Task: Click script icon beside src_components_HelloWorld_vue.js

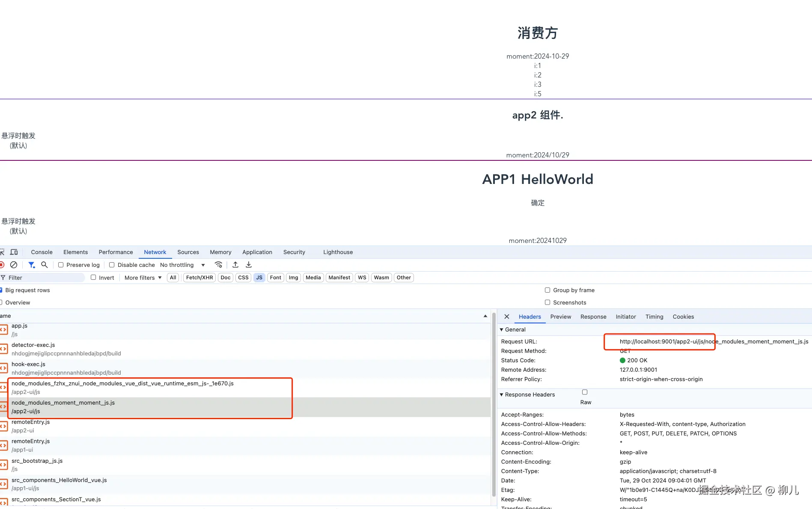Action: tap(3, 484)
